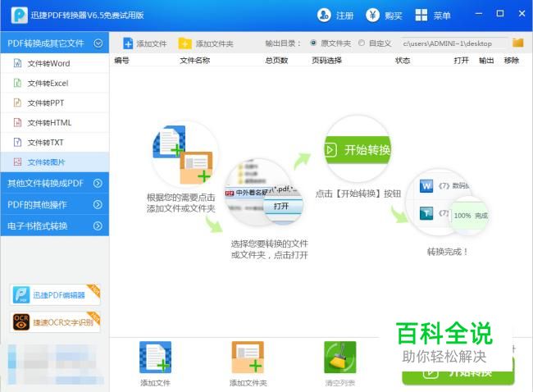Select the 自定义 radio button
The height and width of the screenshot is (392, 533).
point(362,43)
